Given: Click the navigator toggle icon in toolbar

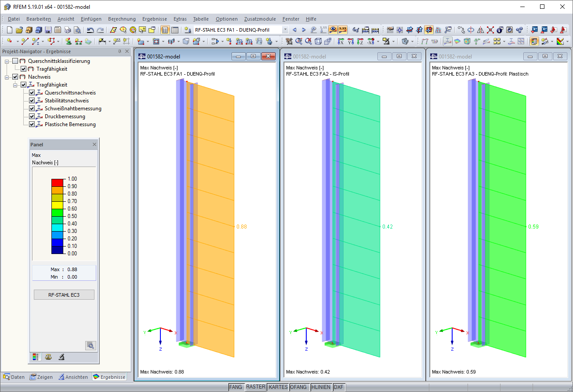Looking at the screenshot, I should (165, 30).
